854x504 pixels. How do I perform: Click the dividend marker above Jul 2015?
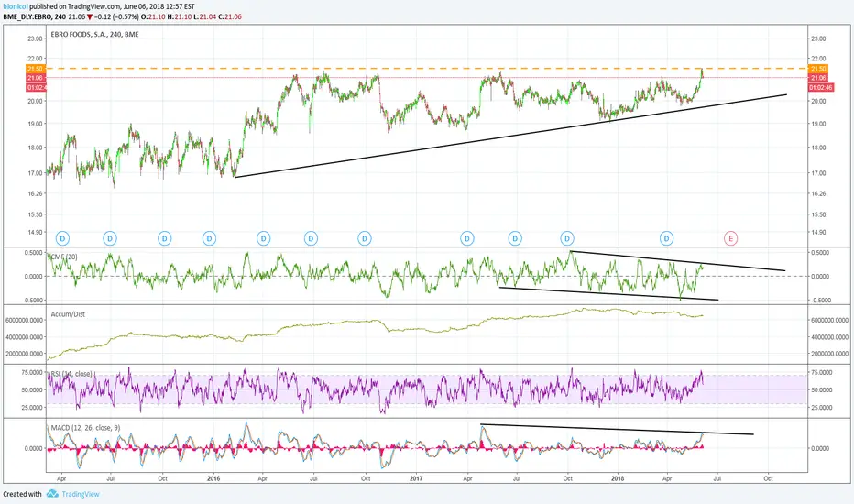(x=110, y=238)
